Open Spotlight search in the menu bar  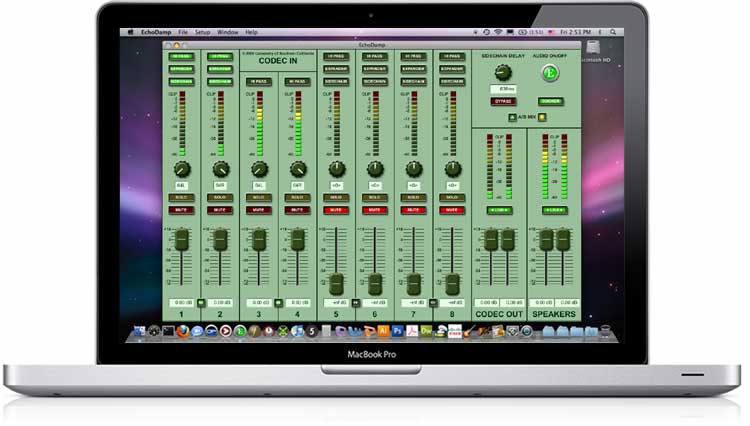613,32
